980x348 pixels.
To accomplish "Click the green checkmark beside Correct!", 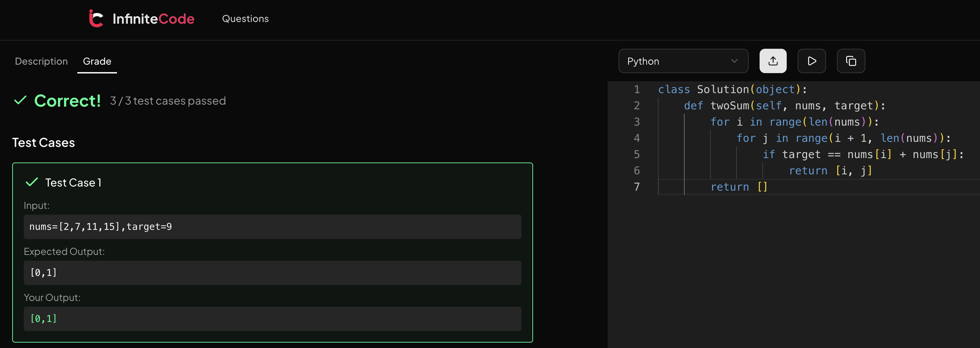I will point(20,101).
